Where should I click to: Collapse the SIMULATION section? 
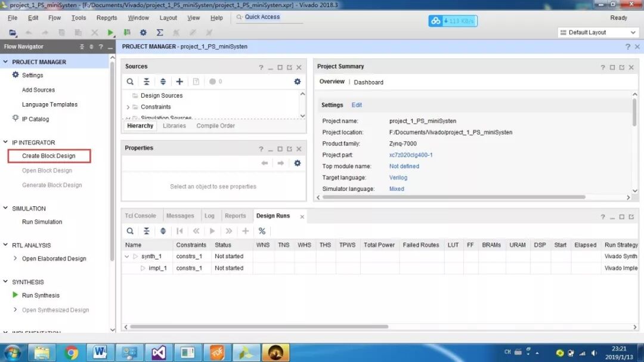(x=5, y=208)
